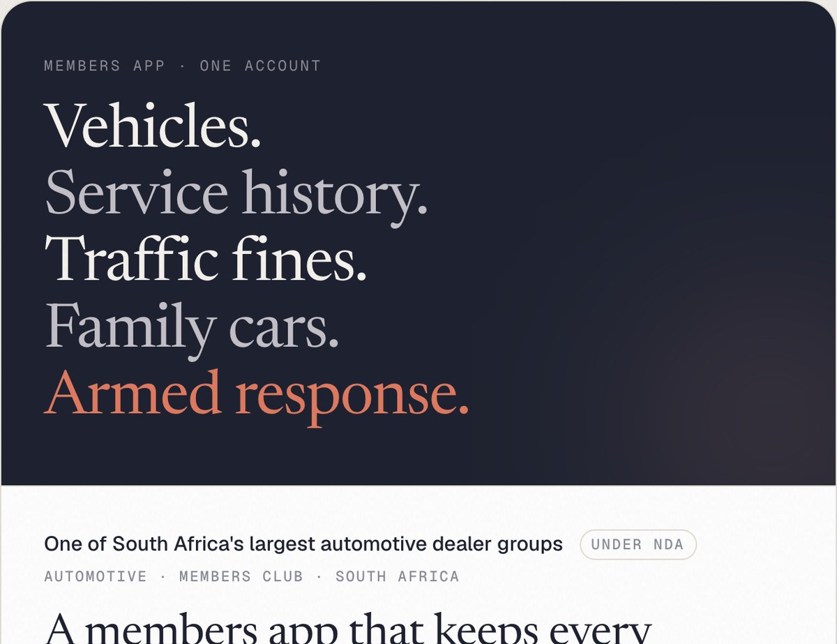Click the word 'Armed' in the orange line
Screen dimensions: 837x644
[133, 392]
